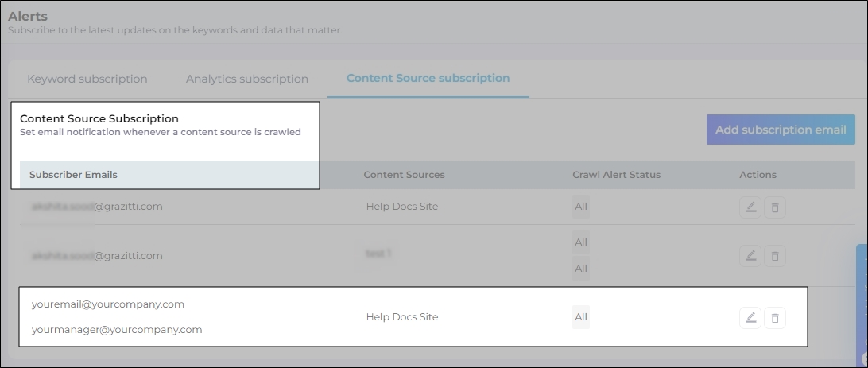
Task: Click the Alerts page heading
Action: pos(28,16)
